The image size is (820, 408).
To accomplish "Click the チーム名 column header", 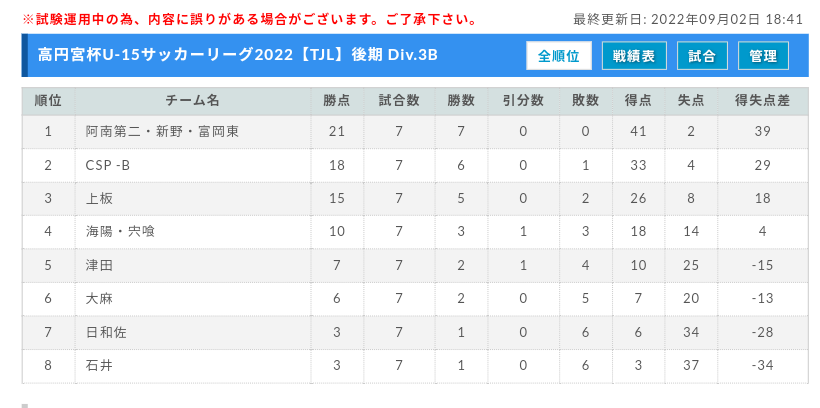I will [192, 101].
